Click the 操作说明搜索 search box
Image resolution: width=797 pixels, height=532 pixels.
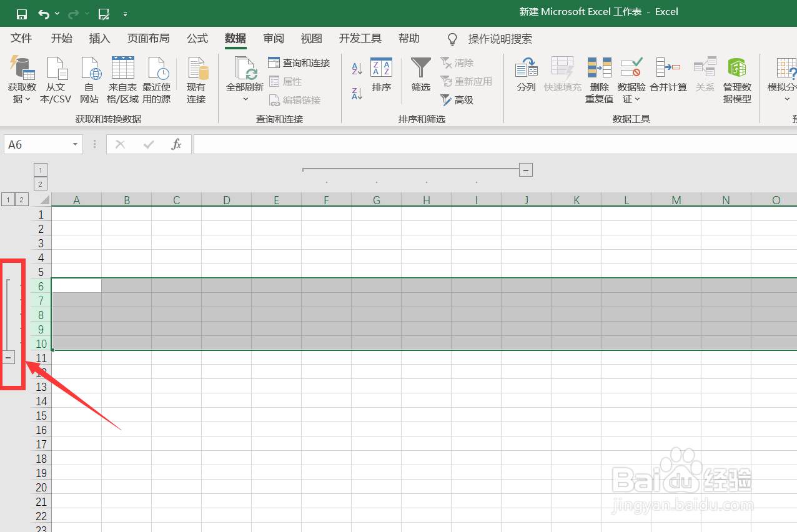click(500, 39)
